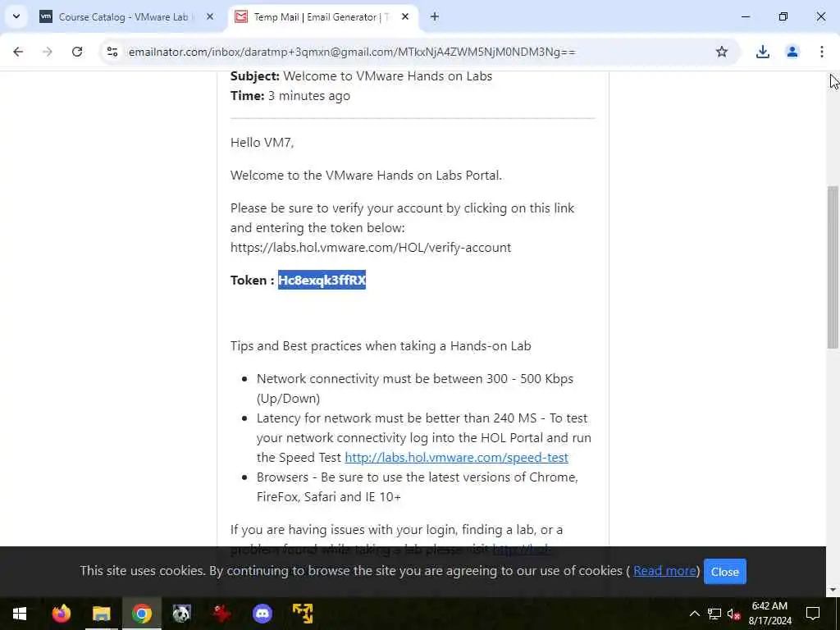The height and width of the screenshot is (630, 840).
Task: Reload the emailnator page
Action: click(x=77, y=52)
